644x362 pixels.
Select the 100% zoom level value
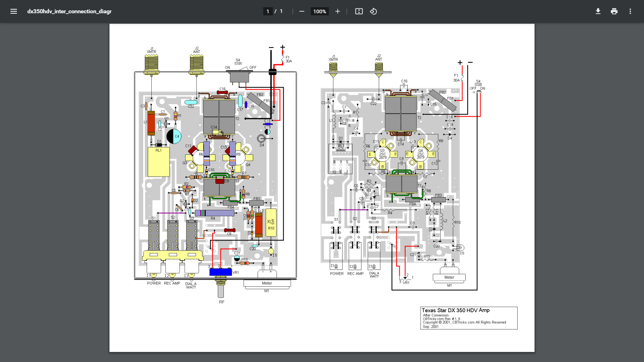pyautogui.click(x=319, y=11)
